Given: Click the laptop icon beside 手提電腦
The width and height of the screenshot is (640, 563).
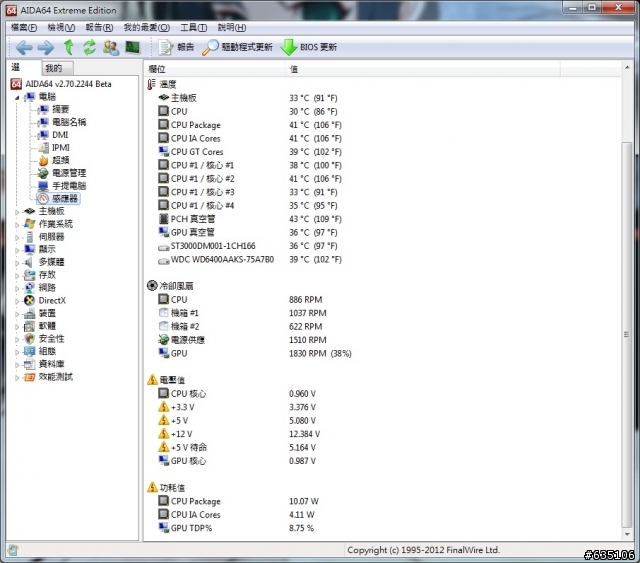Looking at the screenshot, I should [x=43, y=186].
